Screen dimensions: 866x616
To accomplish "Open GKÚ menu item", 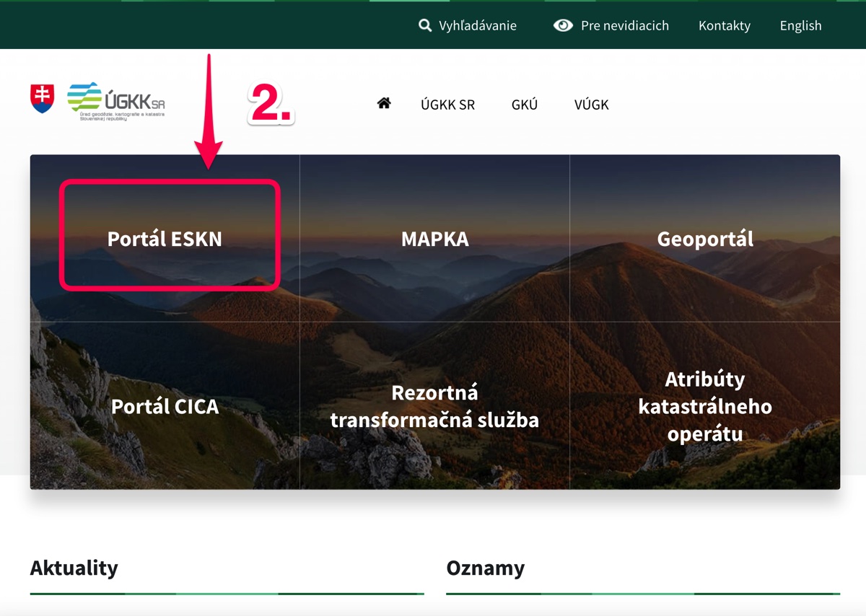I will (525, 105).
